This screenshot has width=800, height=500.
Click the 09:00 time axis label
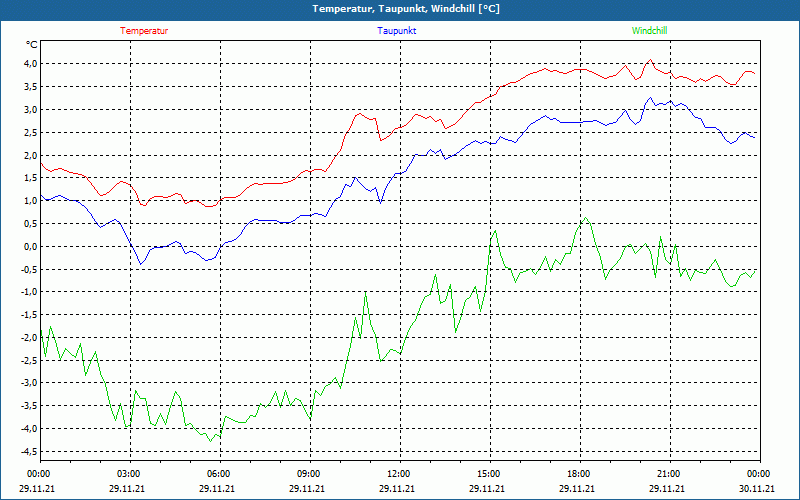309,474
